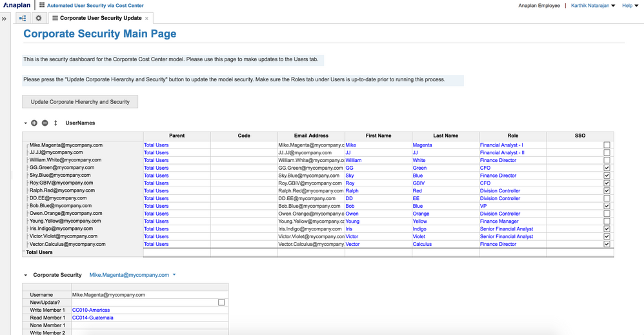Click the plus icon to add UserNames item
The height and width of the screenshot is (335, 644).
(34, 123)
